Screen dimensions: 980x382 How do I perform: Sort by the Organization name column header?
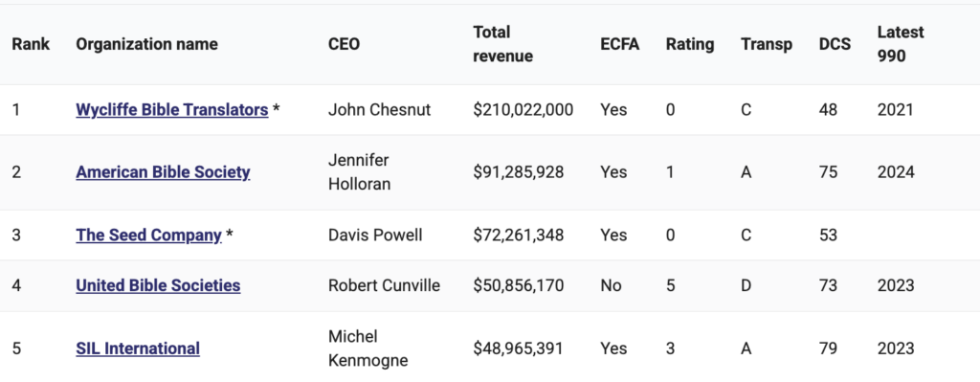click(x=146, y=44)
